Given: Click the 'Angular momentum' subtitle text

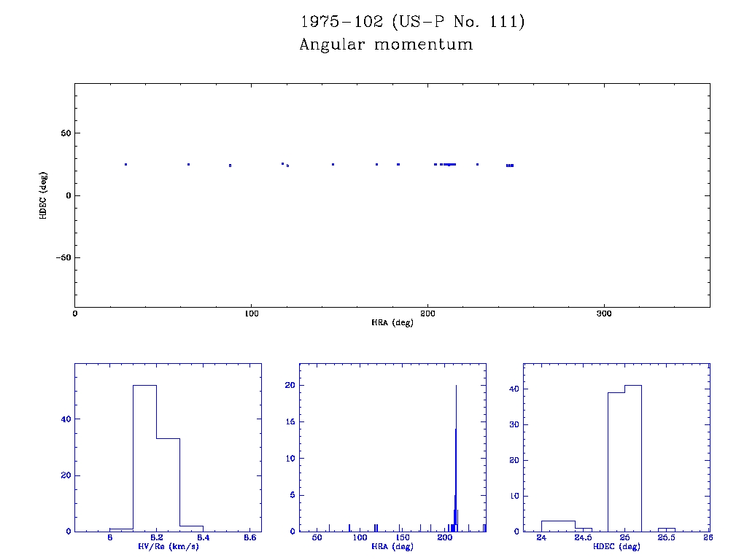Looking at the screenshot, I should coord(386,44).
